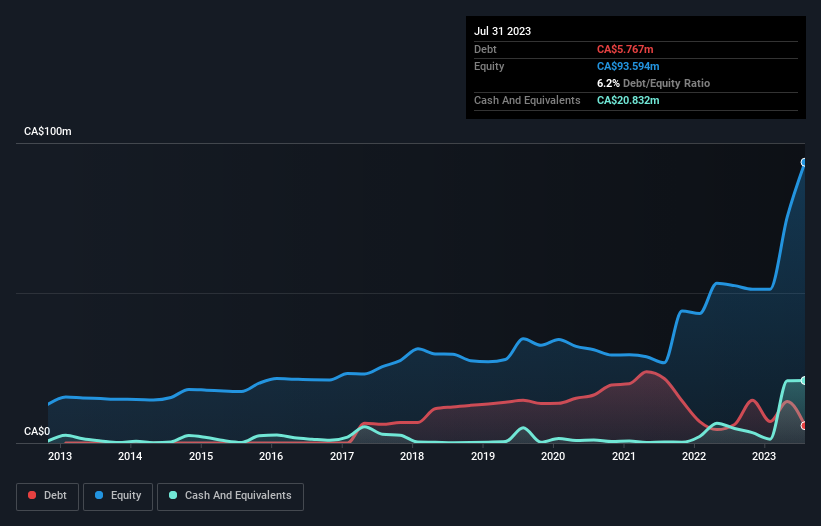Viewport: 821px width, 526px height.
Task: Click the 6.2% Debt/Equity Ratio text
Action: click(x=653, y=83)
